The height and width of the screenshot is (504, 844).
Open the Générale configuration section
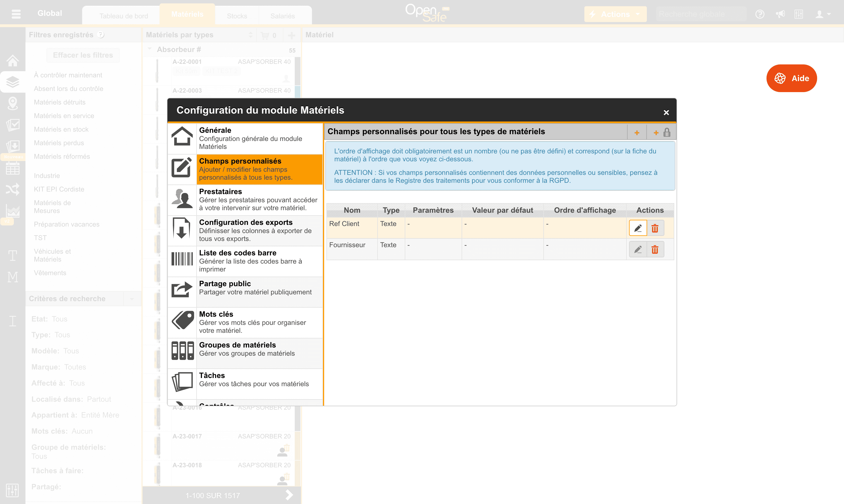point(245,138)
